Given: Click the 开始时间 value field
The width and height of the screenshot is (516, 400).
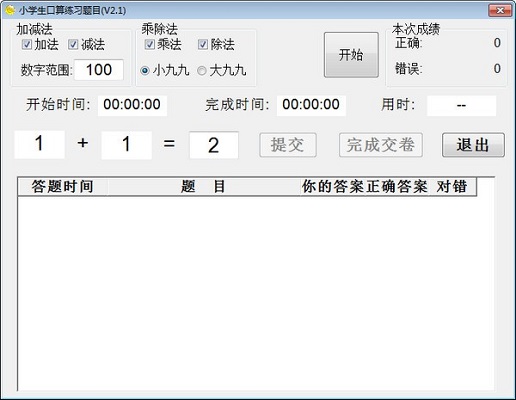Looking at the screenshot, I should tap(132, 106).
